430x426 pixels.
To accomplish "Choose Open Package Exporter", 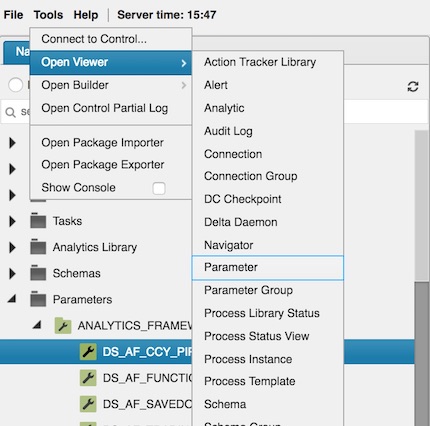I will 111,165.
